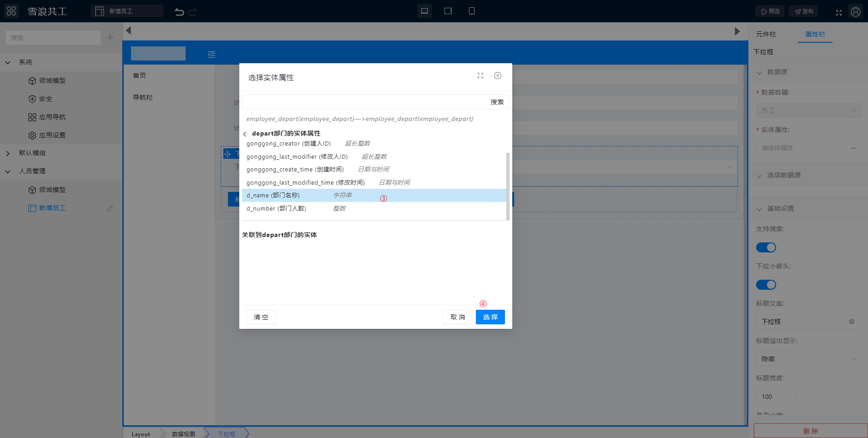
Task: Click the edit pencil beside 新增员工
Action: click(x=110, y=208)
